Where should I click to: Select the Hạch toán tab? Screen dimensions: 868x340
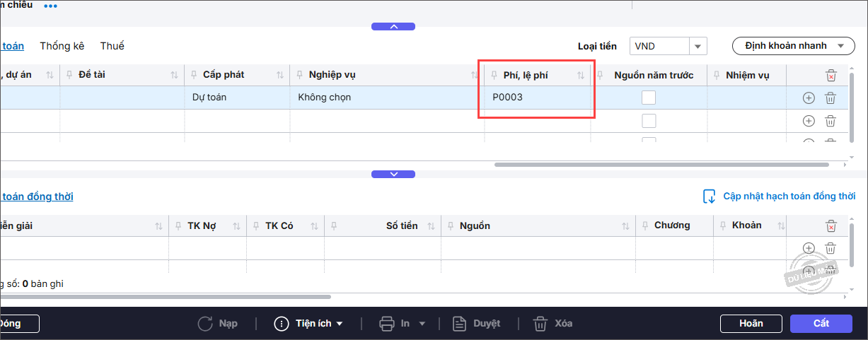click(12, 46)
